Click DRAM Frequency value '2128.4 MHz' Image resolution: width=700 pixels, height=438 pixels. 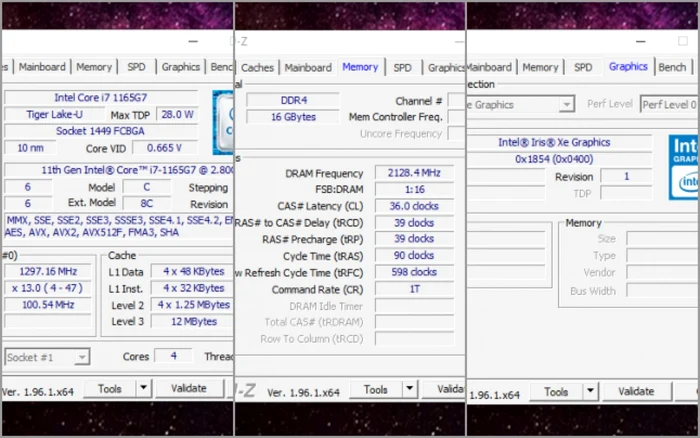[414, 173]
